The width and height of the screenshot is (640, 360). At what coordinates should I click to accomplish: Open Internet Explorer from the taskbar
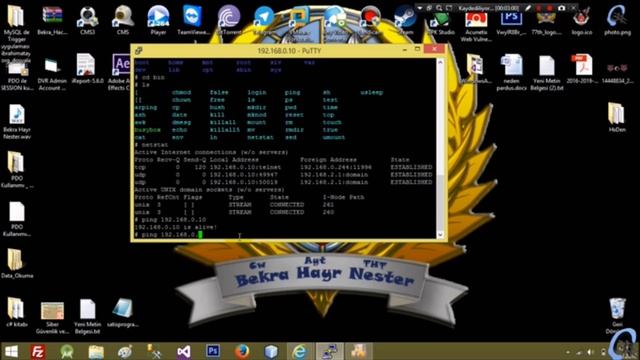coord(299,351)
